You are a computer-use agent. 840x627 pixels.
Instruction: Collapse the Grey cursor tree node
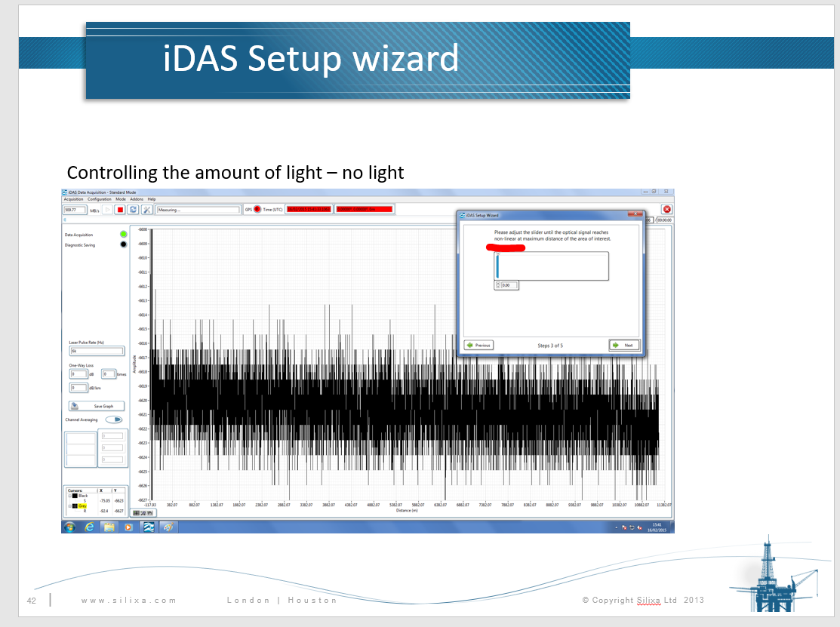pos(69,506)
